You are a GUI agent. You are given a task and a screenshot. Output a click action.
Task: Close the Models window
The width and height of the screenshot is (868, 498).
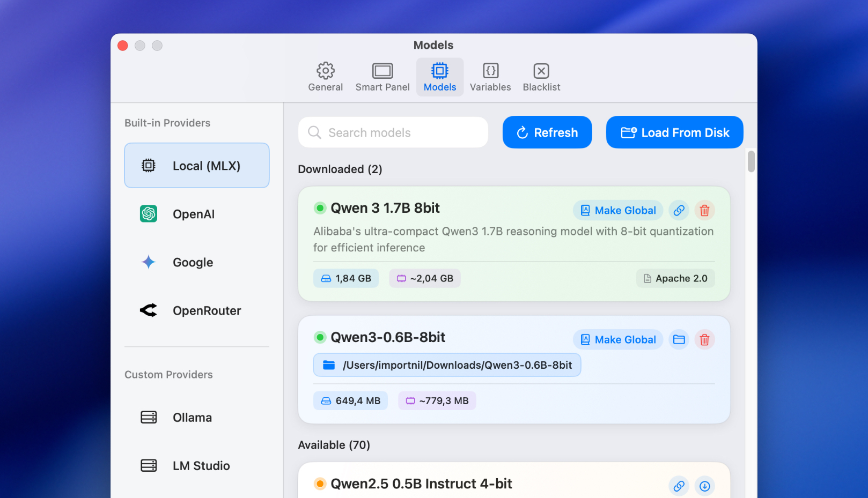(123, 46)
